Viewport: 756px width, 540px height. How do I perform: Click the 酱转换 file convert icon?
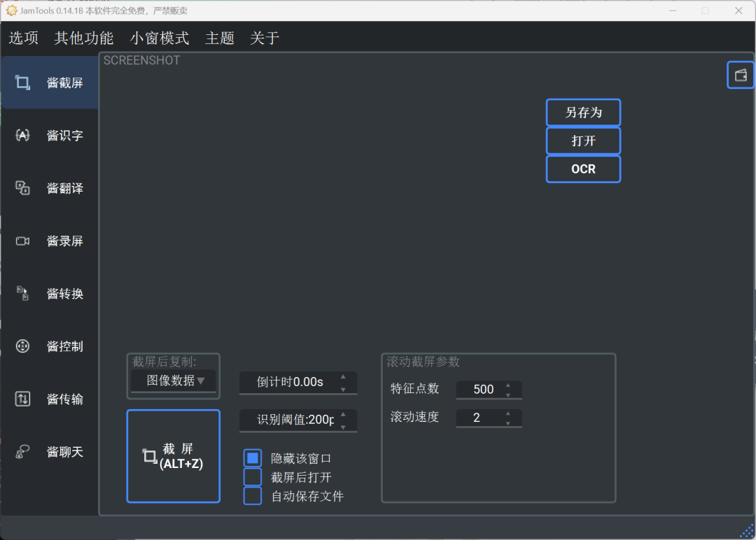pos(22,293)
